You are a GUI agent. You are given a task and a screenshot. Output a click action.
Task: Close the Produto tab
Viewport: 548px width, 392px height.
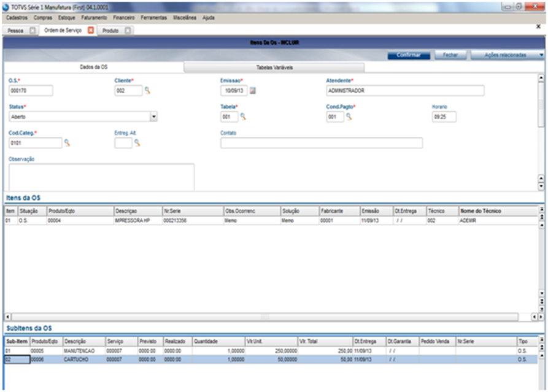pyautogui.click(x=128, y=31)
